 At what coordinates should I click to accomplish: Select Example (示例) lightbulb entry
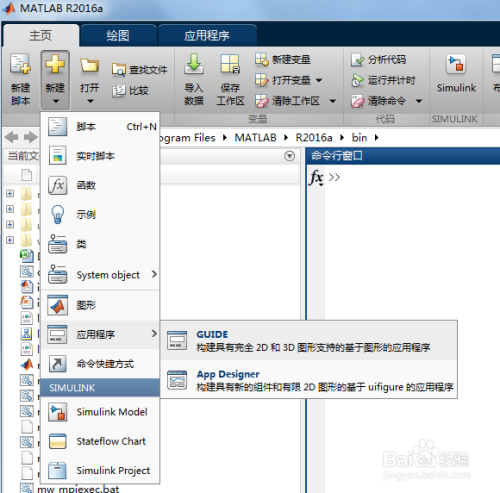pyautogui.click(x=100, y=214)
